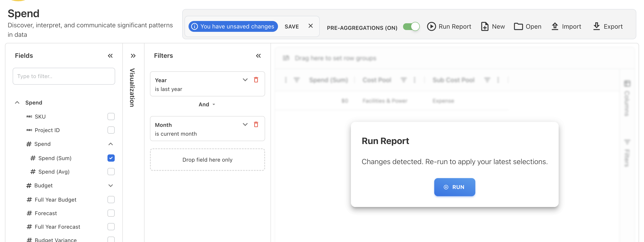Open the And operator dropdown
Screen dimensions: 644x242
tap(207, 105)
